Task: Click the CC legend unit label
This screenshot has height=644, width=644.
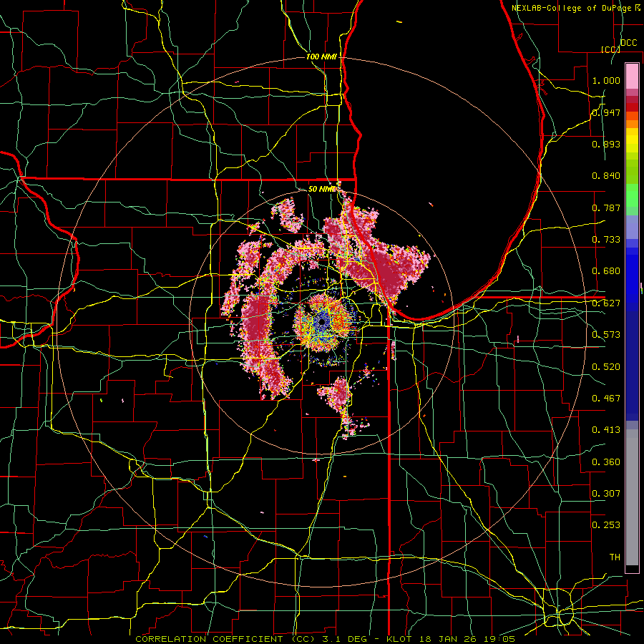Action: tap(610, 49)
